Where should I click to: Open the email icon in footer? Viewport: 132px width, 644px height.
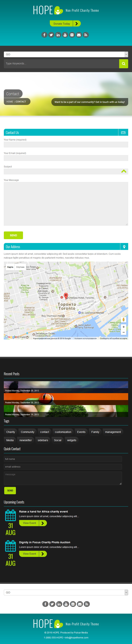pyautogui.click(x=80, y=604)
